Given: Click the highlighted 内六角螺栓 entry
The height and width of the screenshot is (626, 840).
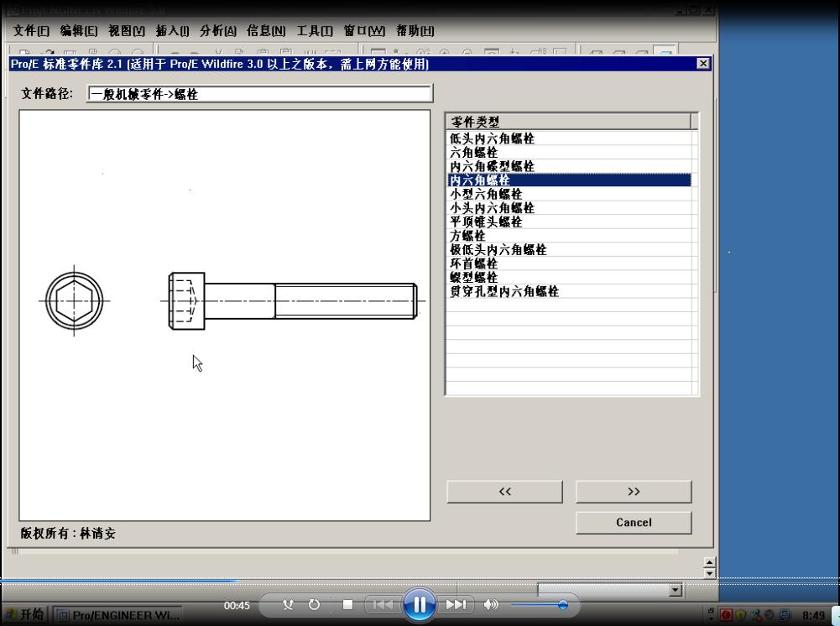Looking at the screenshot, I should click(569, 180).
